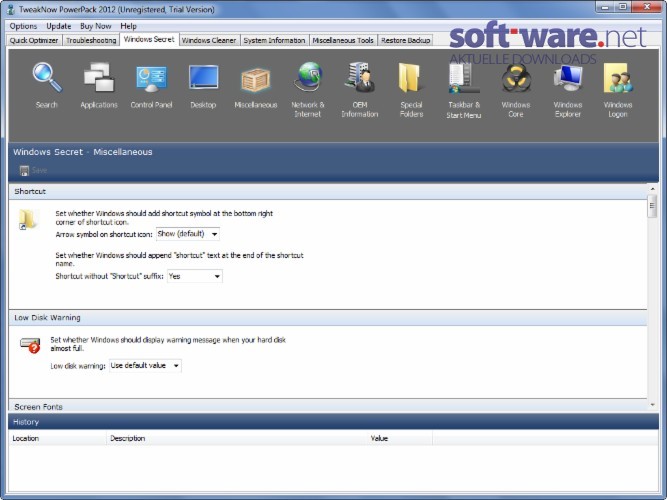
Task: Click the History panel header
Action: click(x=334, y=422)
